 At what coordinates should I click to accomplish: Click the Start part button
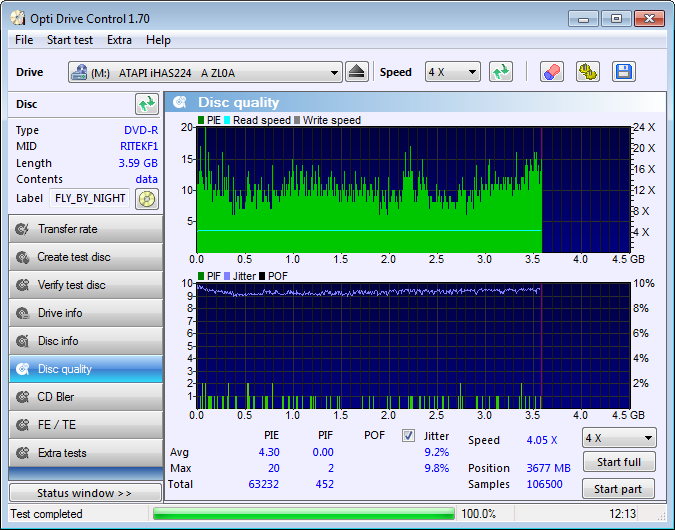[x=618, y=489]
